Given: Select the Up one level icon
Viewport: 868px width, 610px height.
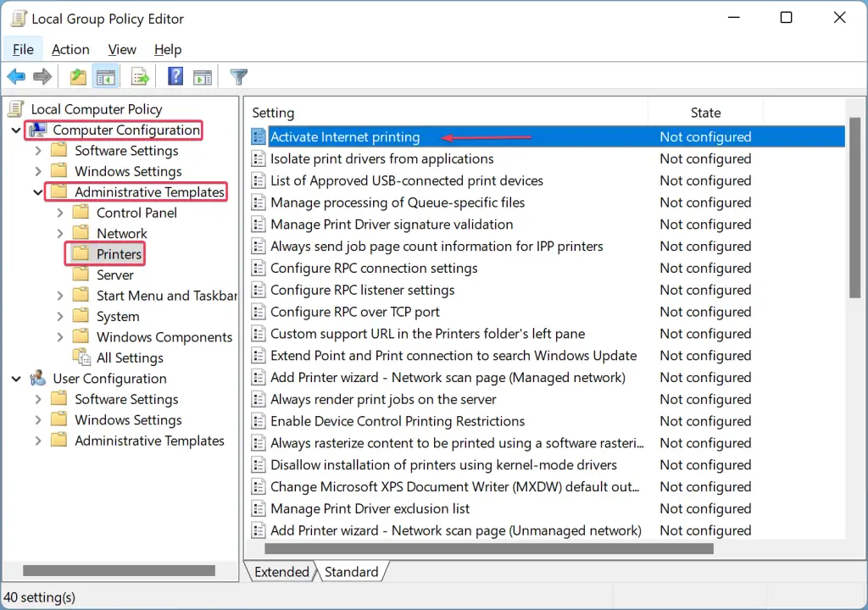Looking at the screenshot, I should click(77, 76).
